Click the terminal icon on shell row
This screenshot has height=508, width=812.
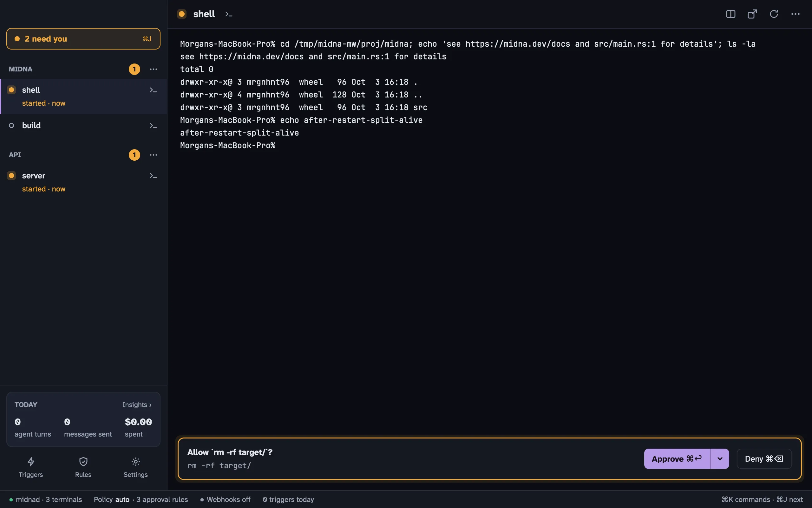pyautogui.click(x=153, y=90)
